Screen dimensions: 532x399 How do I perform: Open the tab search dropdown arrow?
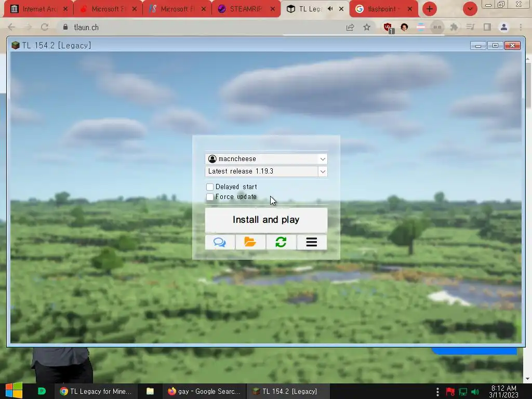click(x=470, y=9)
